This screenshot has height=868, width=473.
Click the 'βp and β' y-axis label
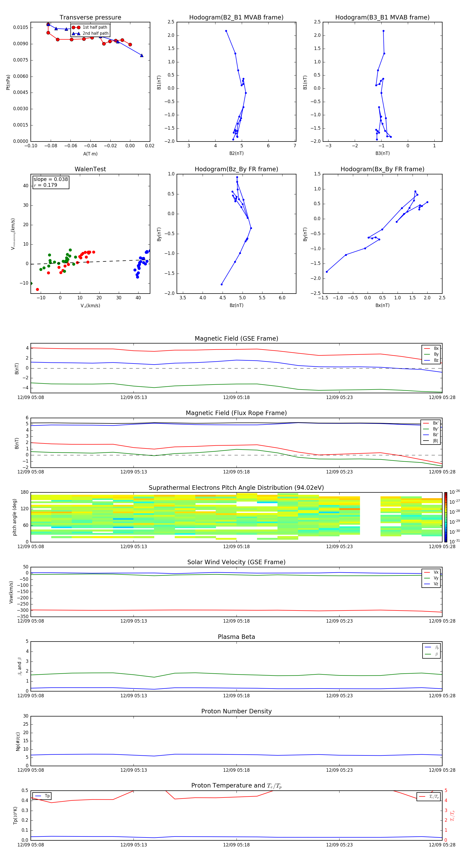(x=19, y=666)
